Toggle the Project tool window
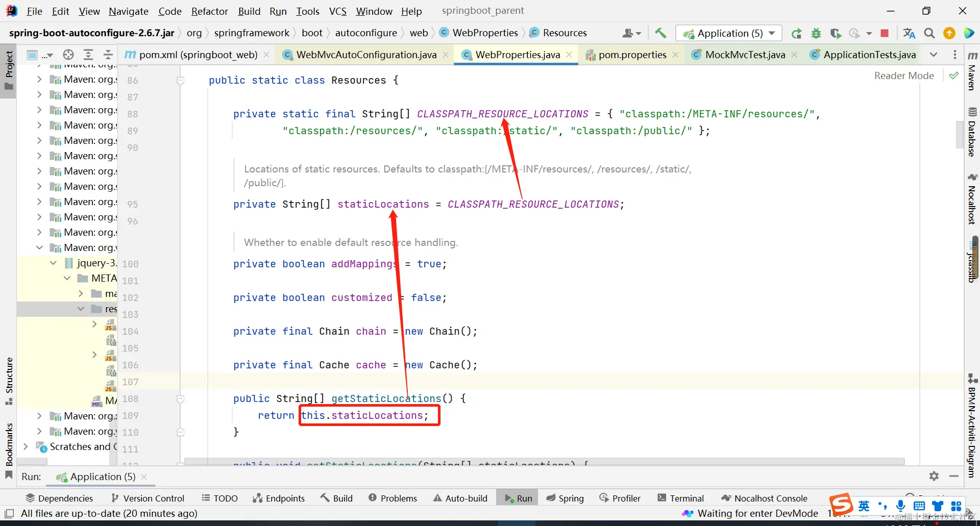This screenshot has height=526, width=980. (9, 70)
